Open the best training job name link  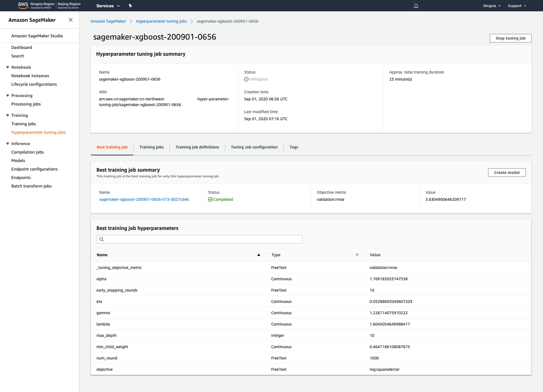point(144,199)
